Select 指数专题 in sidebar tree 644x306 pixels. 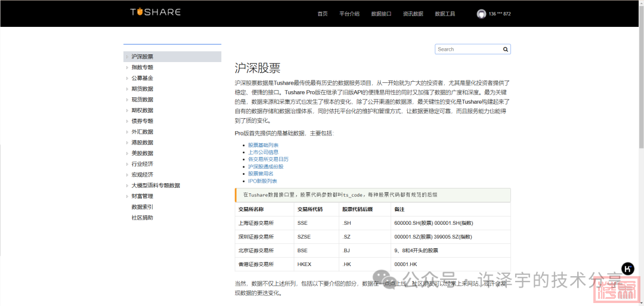click(142, 67)
